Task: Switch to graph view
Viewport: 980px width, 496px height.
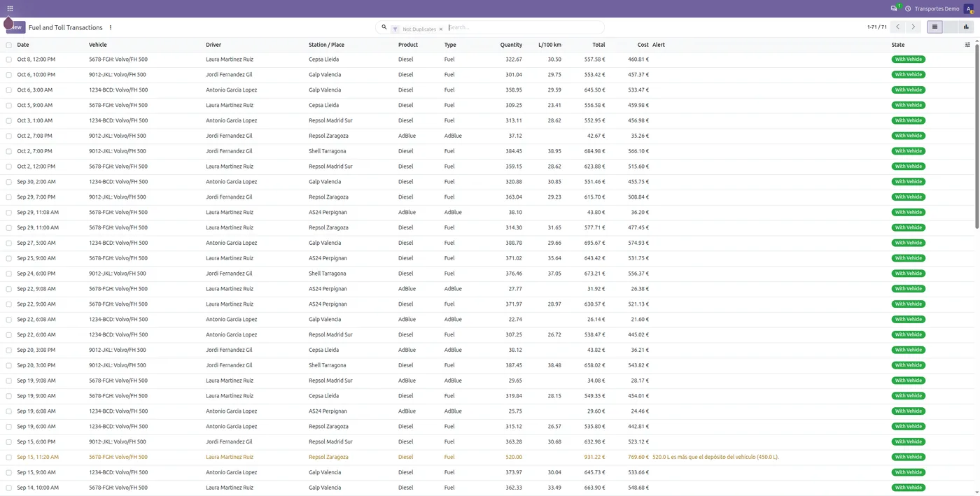Action: pos(966,27)
